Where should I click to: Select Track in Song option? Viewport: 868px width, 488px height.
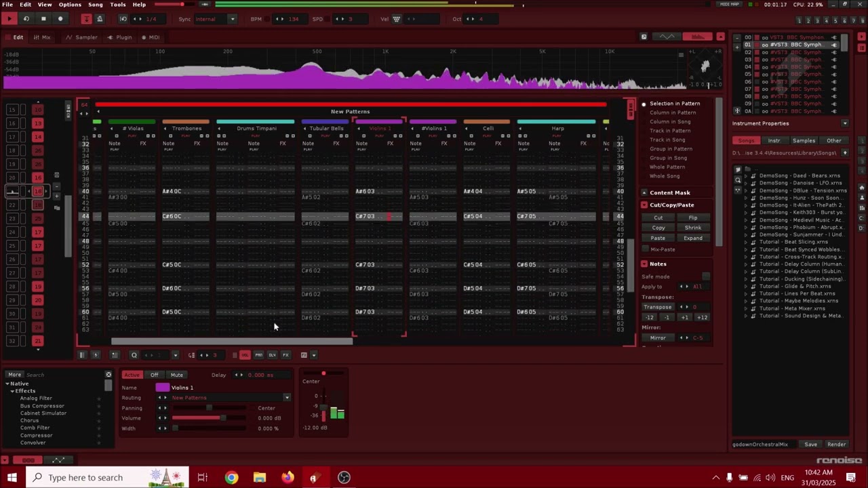click(667, 140)
